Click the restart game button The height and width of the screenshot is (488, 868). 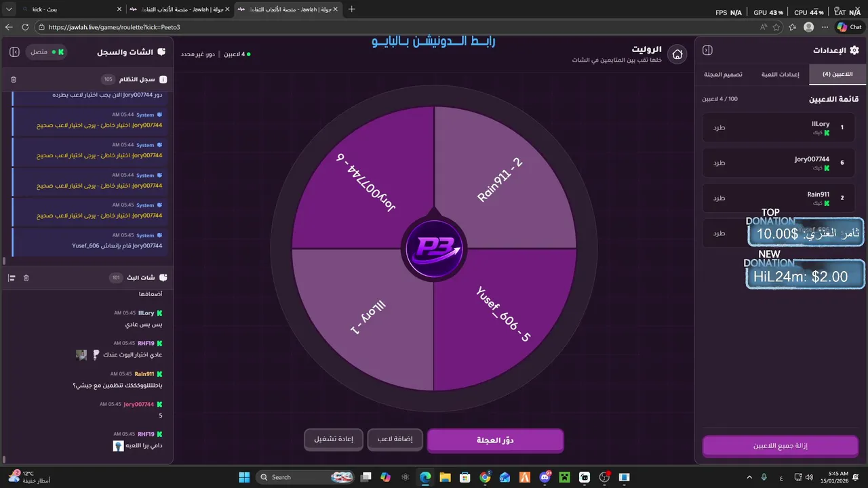(334, 439)
